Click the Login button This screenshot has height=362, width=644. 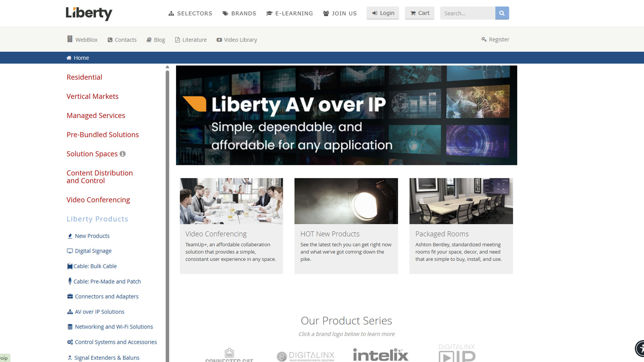click(x=383, y=13)
